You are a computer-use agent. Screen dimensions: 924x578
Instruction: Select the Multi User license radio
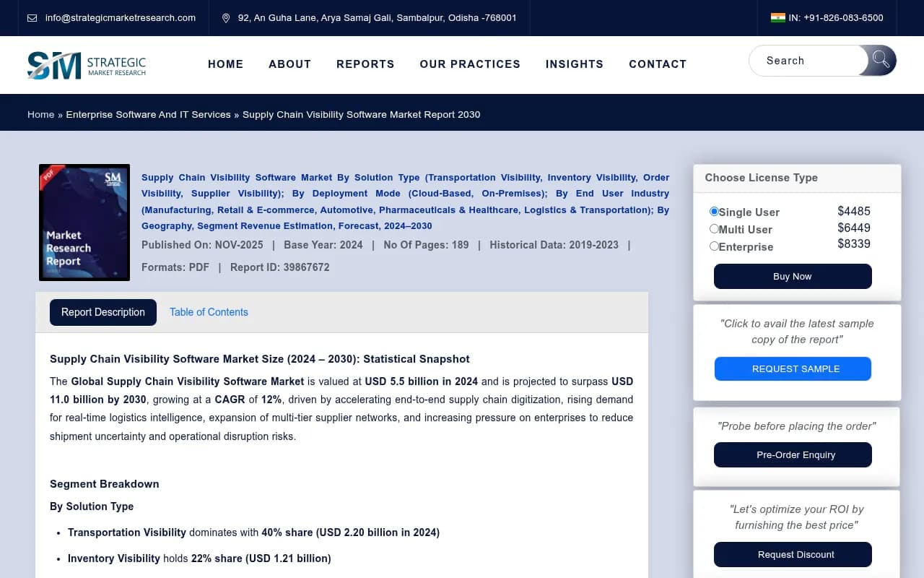pyautogui.click(x=714, y=229)
